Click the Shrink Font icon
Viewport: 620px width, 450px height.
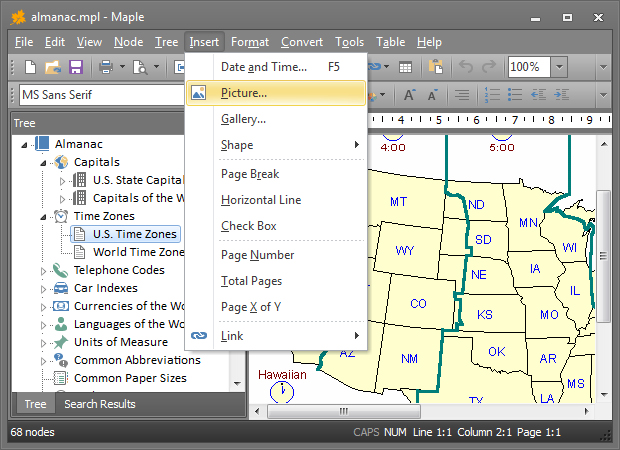tap(432, 95)
